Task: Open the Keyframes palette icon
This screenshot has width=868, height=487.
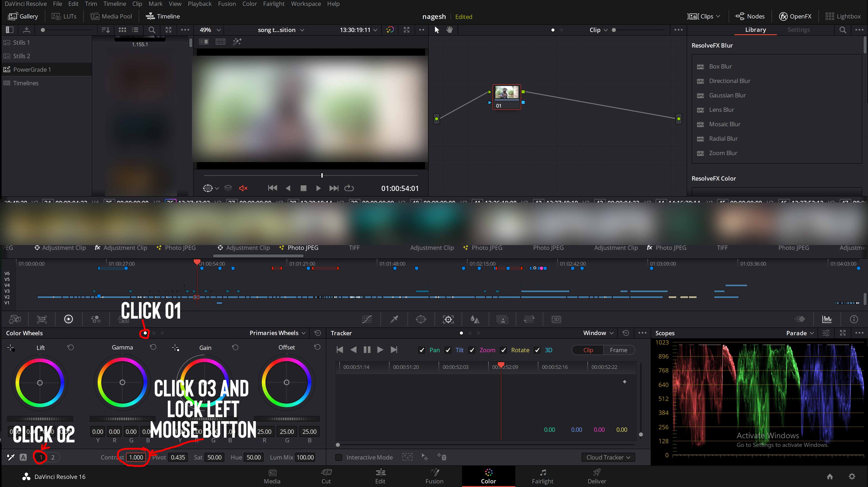Action: coord(800,319)
